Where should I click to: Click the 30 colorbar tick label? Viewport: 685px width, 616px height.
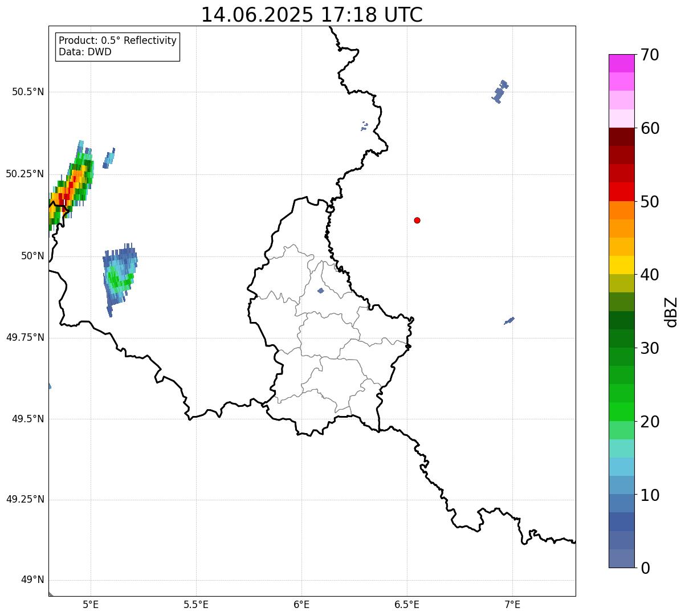point(650,348)
